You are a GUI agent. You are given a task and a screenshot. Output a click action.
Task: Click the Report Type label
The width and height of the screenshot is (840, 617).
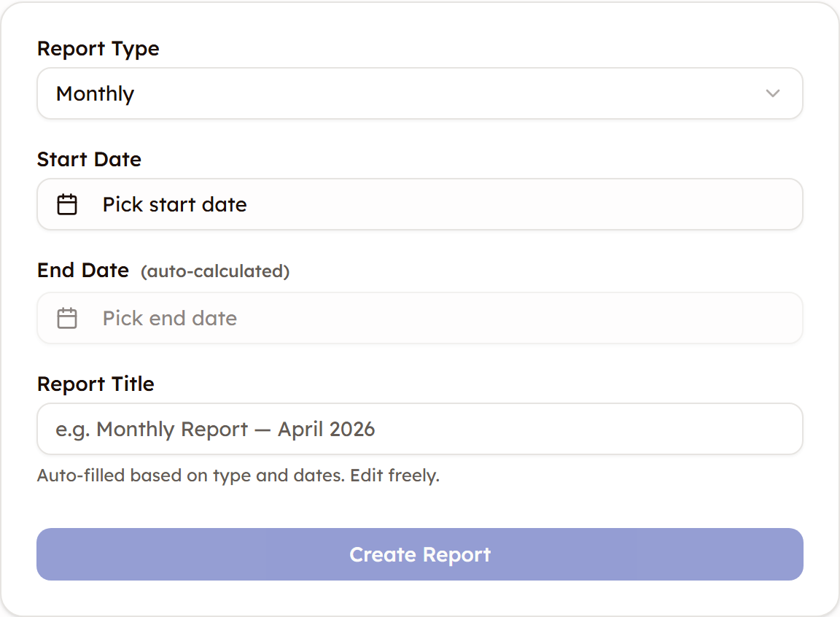pyautogui.click(x=98, y=49)
